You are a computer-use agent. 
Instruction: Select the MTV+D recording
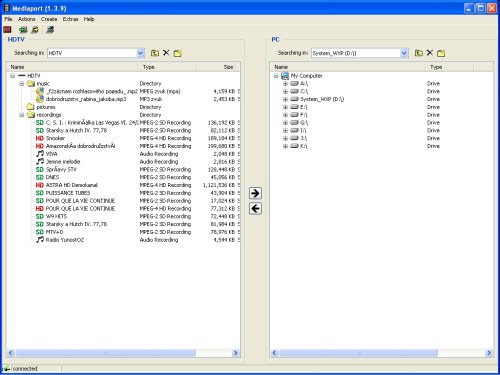click(54, 232)
